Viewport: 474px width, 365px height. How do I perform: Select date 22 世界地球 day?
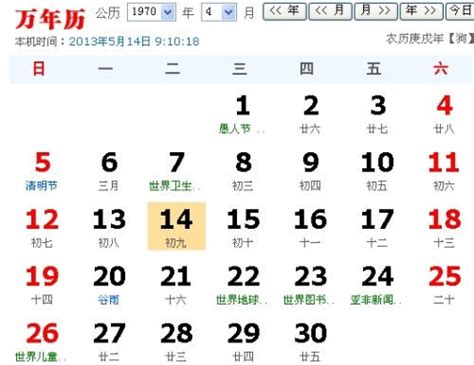coord(243,285)
